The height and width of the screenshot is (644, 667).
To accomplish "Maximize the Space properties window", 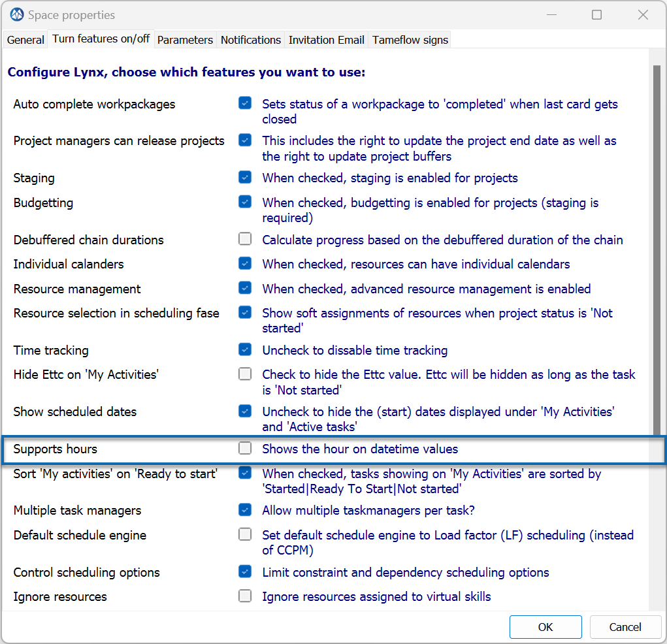I will pos(597,15).
